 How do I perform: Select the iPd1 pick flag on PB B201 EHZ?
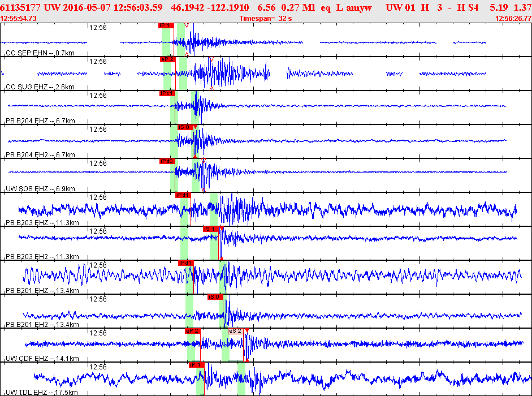pyautogui.click(x=185, y=263)
